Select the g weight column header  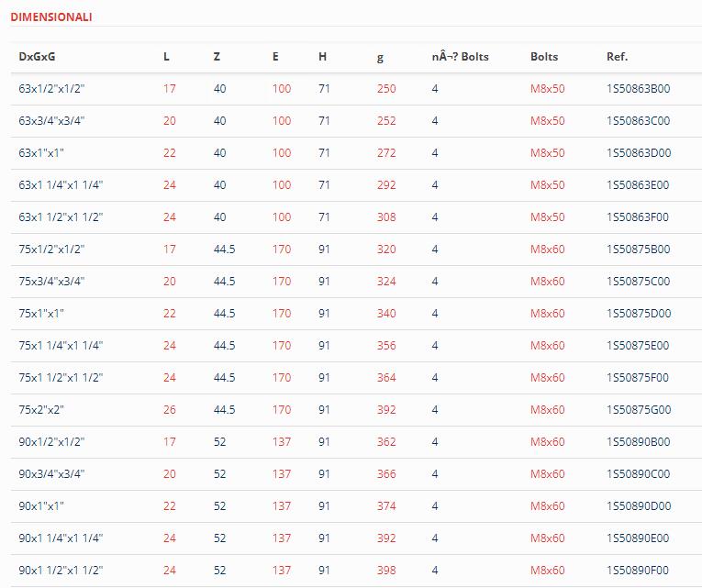click(x=380, y=57)
